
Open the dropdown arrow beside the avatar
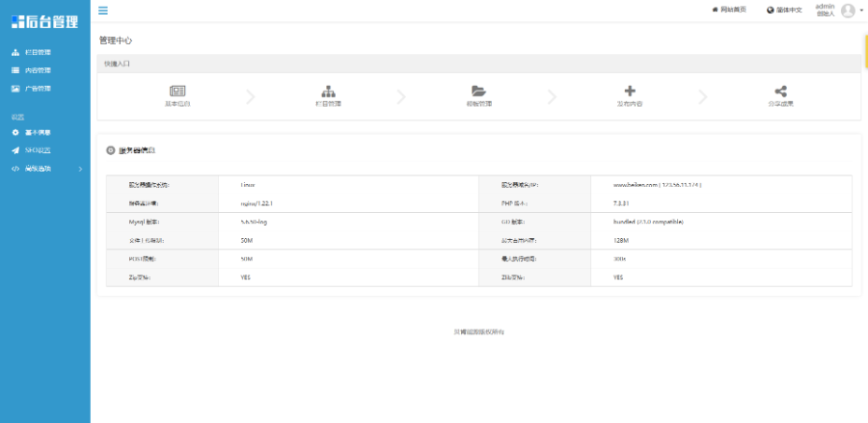(x=861, y=11)
